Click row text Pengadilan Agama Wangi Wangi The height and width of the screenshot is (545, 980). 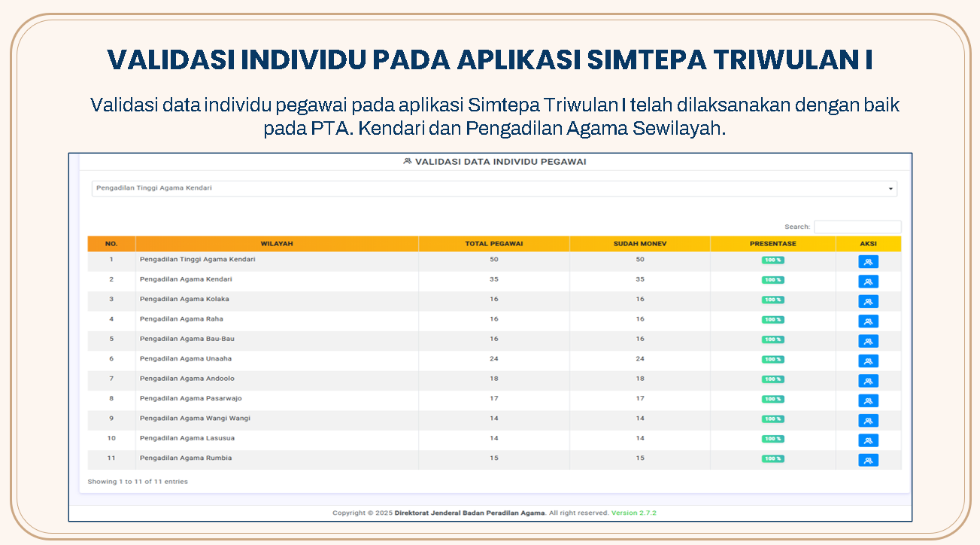[195, 419]
